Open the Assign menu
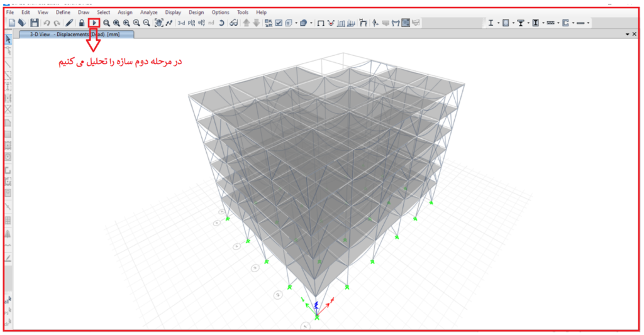 tap(125, 13)
